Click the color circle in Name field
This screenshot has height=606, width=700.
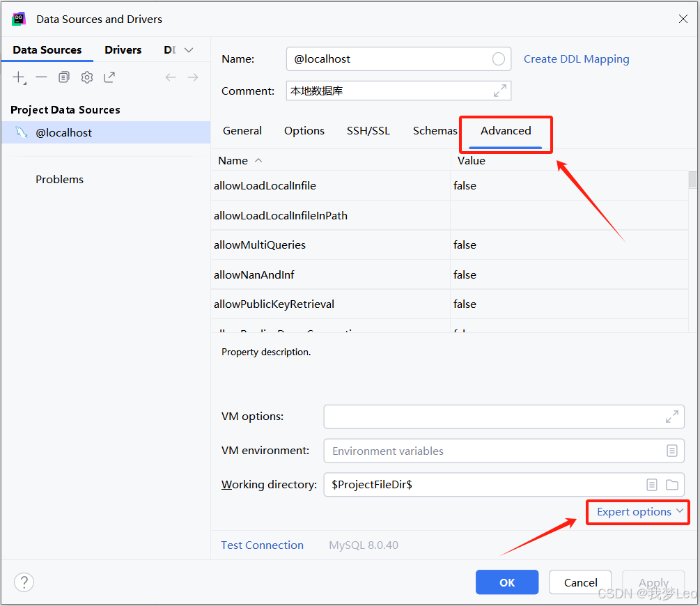(498, 59)
